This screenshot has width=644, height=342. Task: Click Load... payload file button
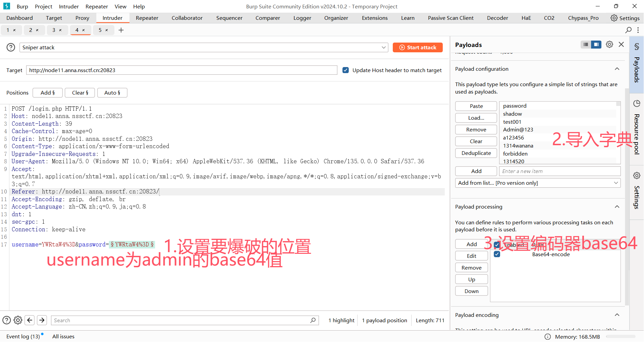(476, 118)
